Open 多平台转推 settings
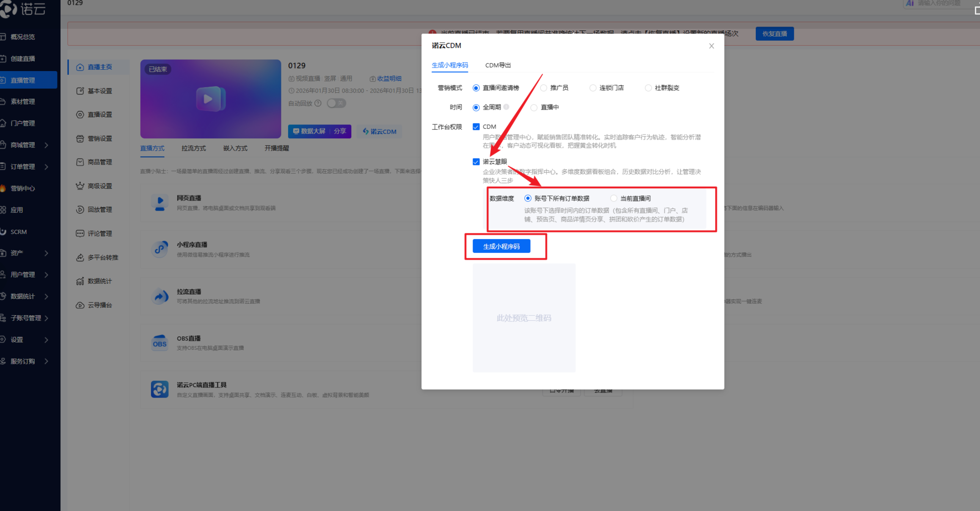Image resolution: width=980 pixels, height=511 pixels. 102,257
